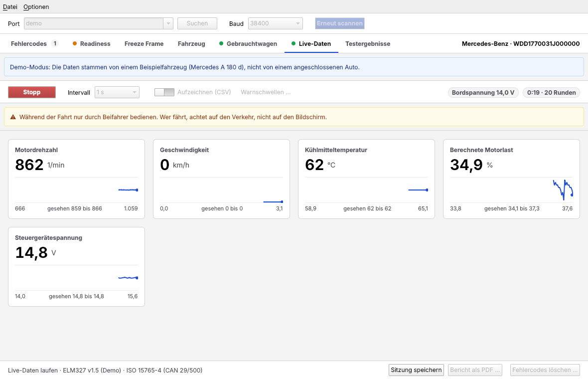The image size is (588, 379).
Task: Select the Freeze Frame tab
Action: pyautogui.click(x=144, y=43)
